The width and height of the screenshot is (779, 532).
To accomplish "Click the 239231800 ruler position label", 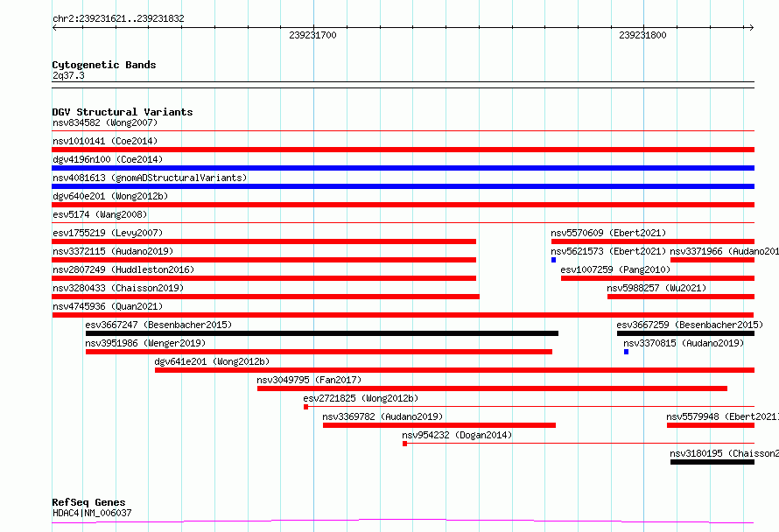I will [642, 35].
